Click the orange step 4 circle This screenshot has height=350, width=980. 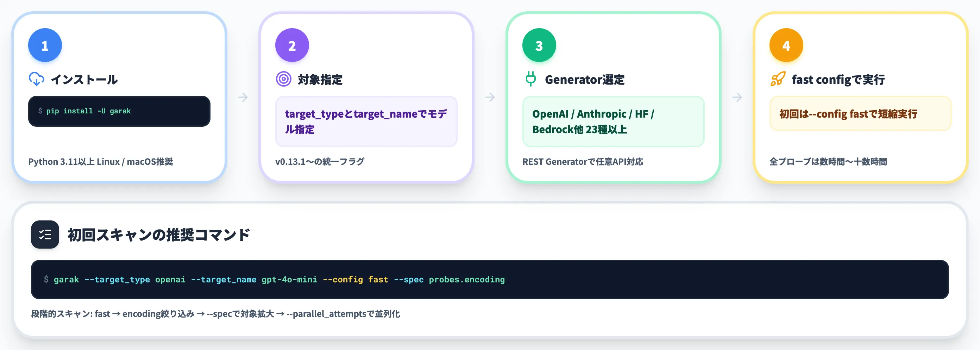click(786, 45)
